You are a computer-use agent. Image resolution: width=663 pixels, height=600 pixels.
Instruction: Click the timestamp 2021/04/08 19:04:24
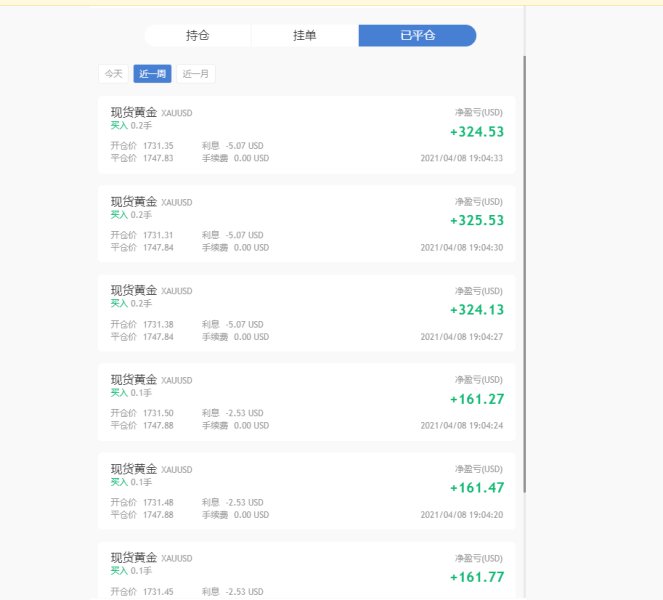click(x=462, y=426)
